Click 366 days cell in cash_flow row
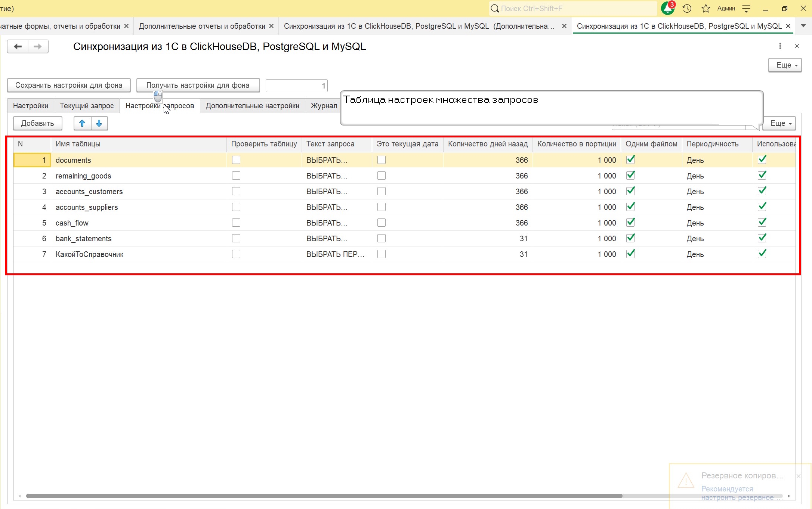Viewport: 812px width, 509px height. (x=488, y=223)
